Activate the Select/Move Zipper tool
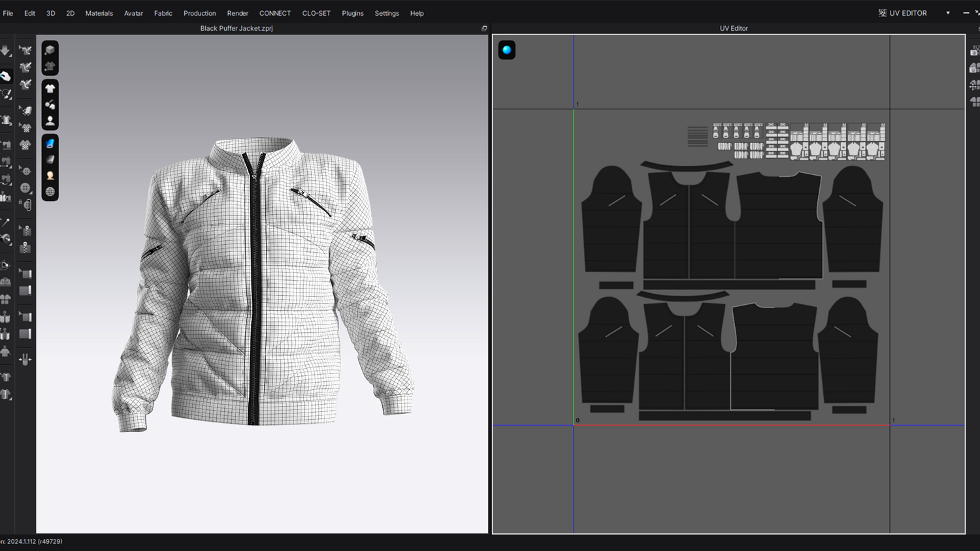The width and height of the screenshot is (980, 551). [25, 230]
